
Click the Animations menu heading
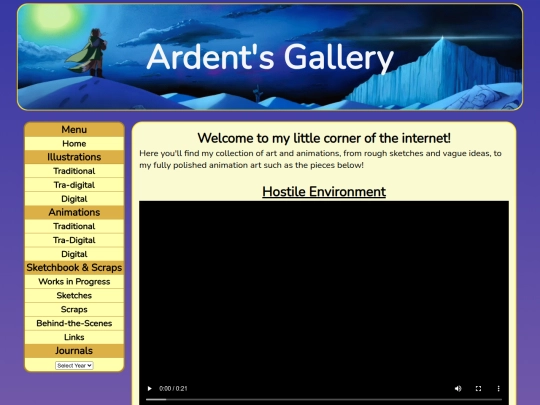coord(74,212)
